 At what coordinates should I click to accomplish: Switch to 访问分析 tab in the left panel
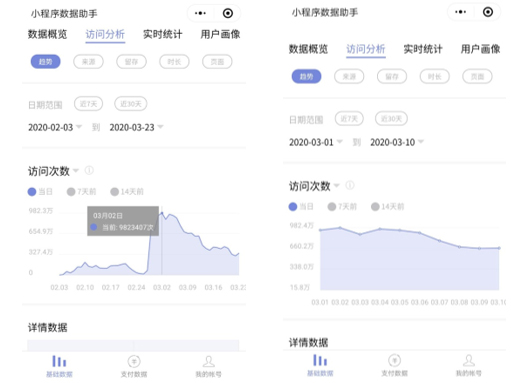click(x=105, y=34)
